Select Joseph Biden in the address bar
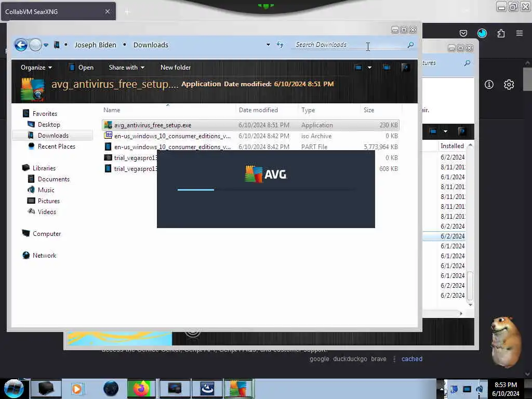The image size is (532, 399). [x=96, y=45]
